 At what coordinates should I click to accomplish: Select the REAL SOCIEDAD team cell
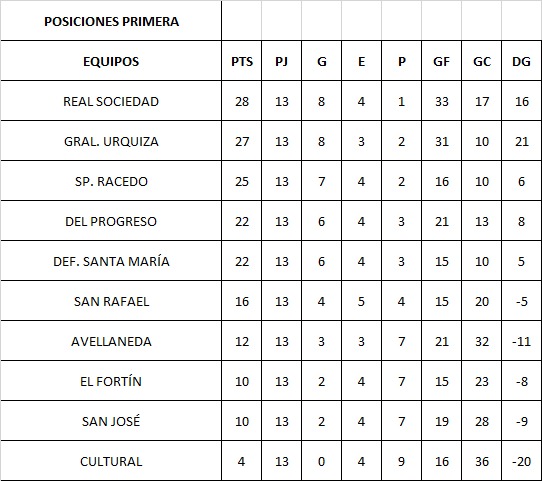111,101
